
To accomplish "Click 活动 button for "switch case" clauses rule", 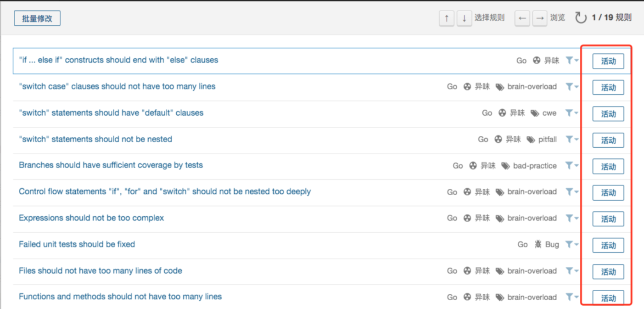I will (x=608, y=87).
